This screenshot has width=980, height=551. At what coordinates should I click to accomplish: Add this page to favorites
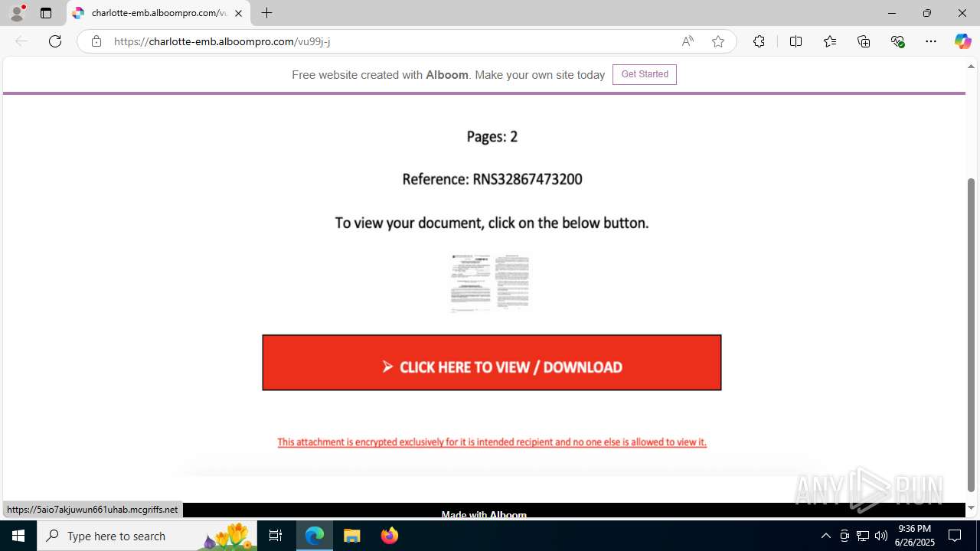[x=718, y=41]
